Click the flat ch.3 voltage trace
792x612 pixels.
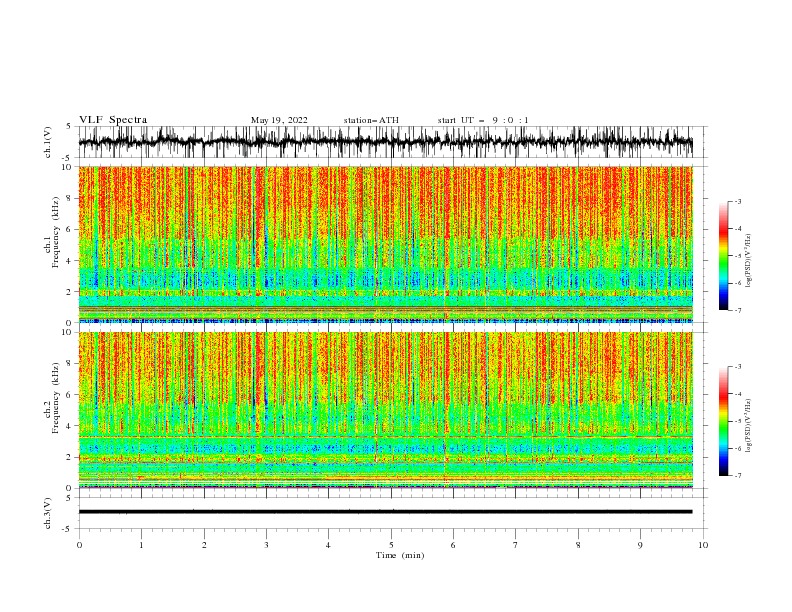385,512
